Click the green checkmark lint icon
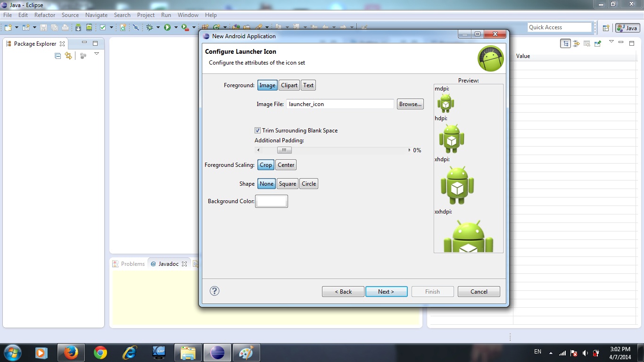The width and height of the screenshot is (644, 362). [103, 27]
